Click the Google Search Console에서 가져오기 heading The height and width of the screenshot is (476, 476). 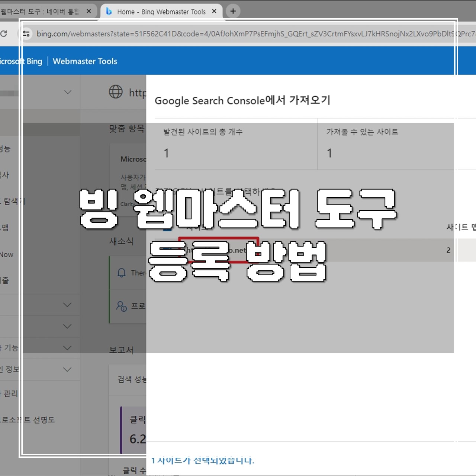pyautogui.click(x=242, y=100)
